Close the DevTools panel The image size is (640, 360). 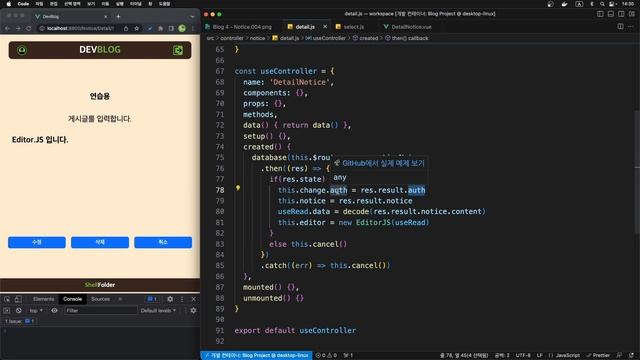click(x=193, y=299)
